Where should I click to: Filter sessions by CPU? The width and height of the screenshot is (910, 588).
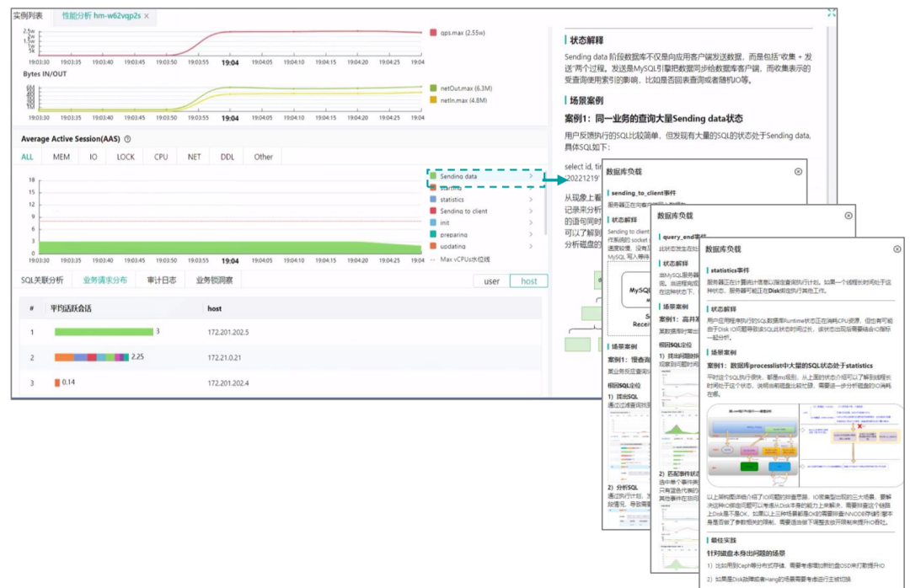pyautogui.click(x=161, y=157)
